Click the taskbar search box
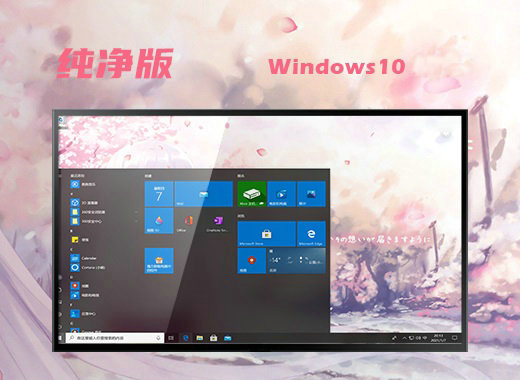This screenshot has height=380, width=520. (x=115, y=338)
